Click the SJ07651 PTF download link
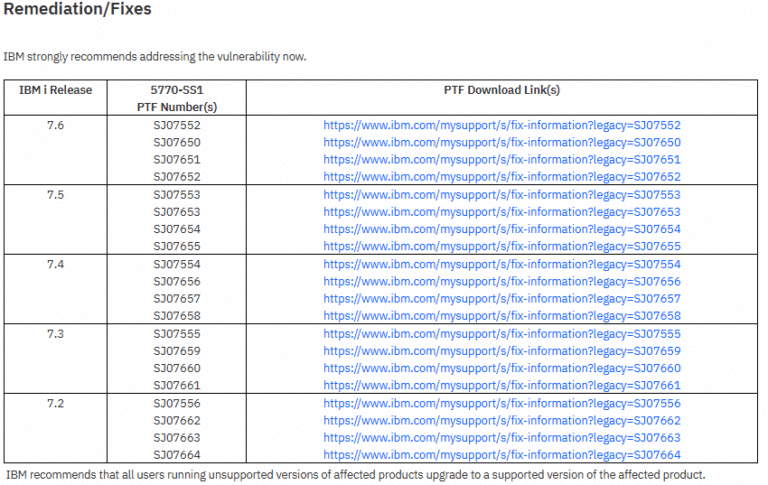This screenshot has height=485, width=768. 502,159
